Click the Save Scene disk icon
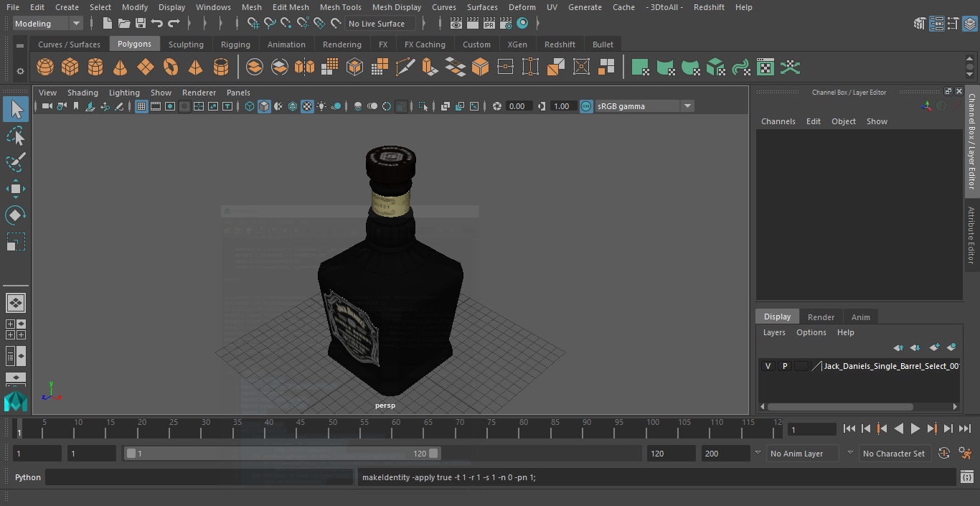The image size is (980, 506). [x=141, y=24]
